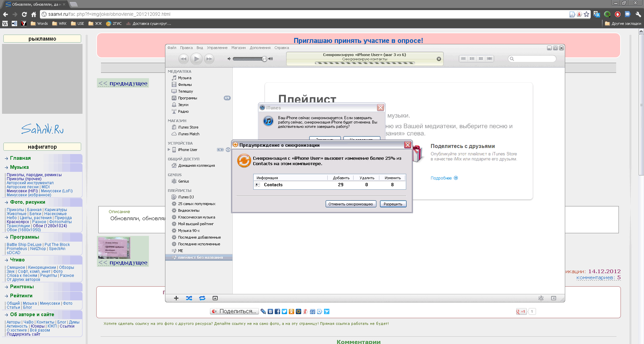This screenshot has height=344, width=644.
Task: Select Радио in the iTunes sidebar
Action: [183, 111]
